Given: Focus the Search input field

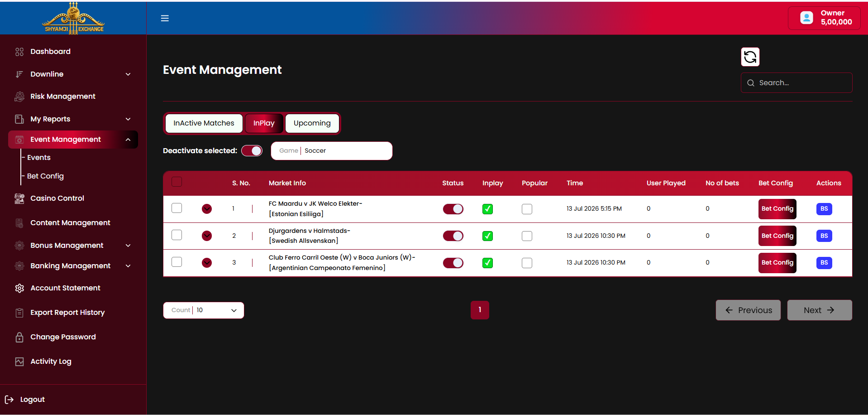Looking at the screenshot, I should pyautogui.click(x=796, y=83).
